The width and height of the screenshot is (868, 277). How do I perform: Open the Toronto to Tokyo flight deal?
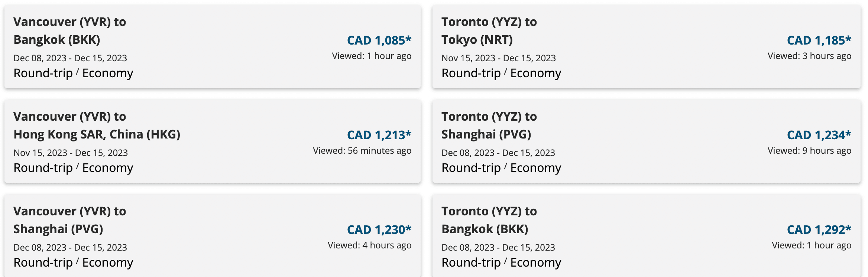489,31
